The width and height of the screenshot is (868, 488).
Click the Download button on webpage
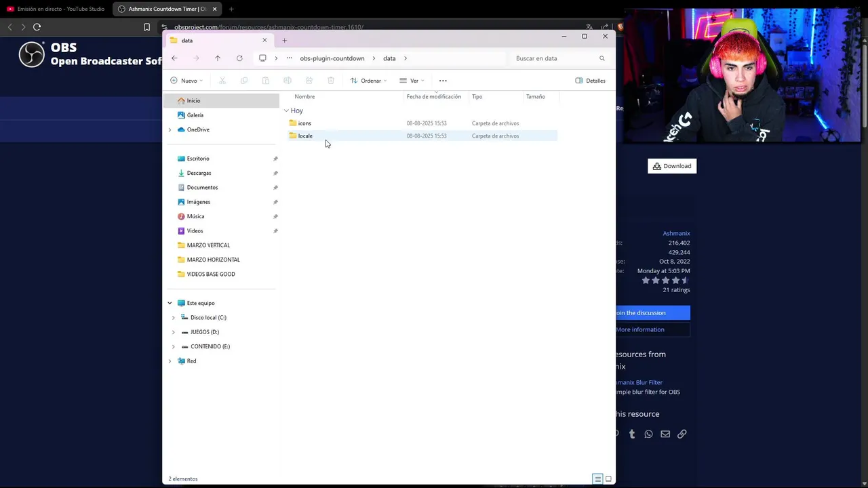[672, 166]
